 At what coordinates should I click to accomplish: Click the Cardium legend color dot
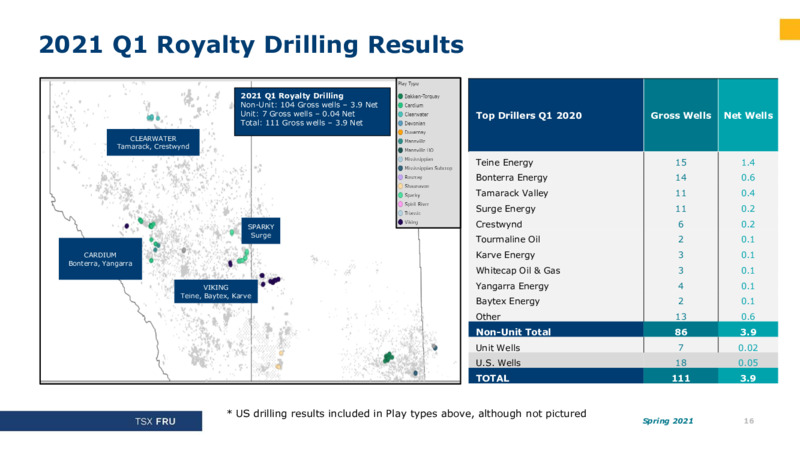coord(401,105)
